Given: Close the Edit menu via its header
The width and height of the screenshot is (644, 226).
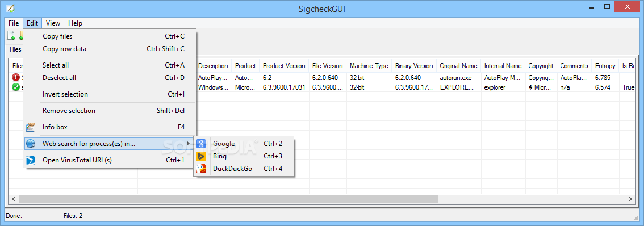Looking at the screenshot, I should point(32,23).
